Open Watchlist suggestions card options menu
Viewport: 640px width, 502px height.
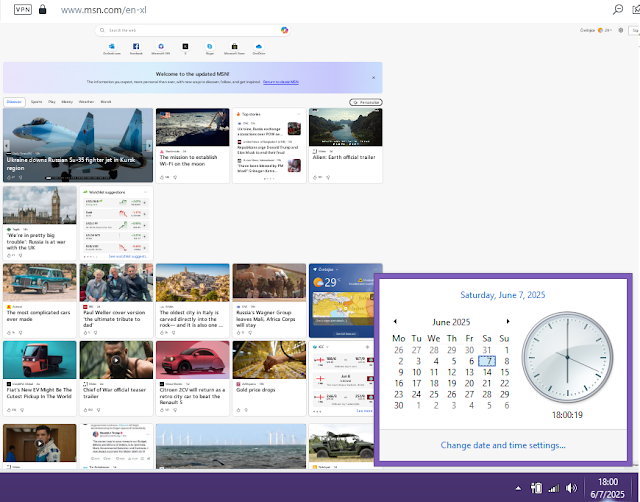tap(145, 192)
